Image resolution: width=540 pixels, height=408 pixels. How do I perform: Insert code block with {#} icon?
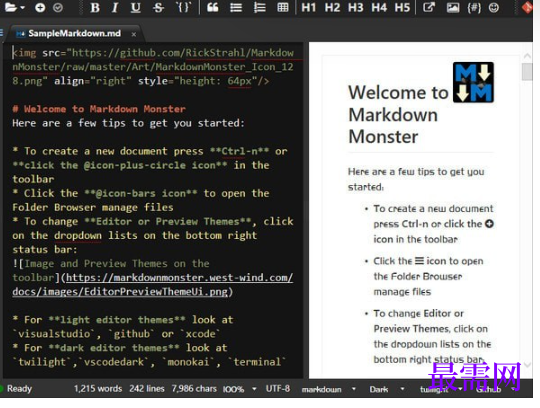(474, 8)
